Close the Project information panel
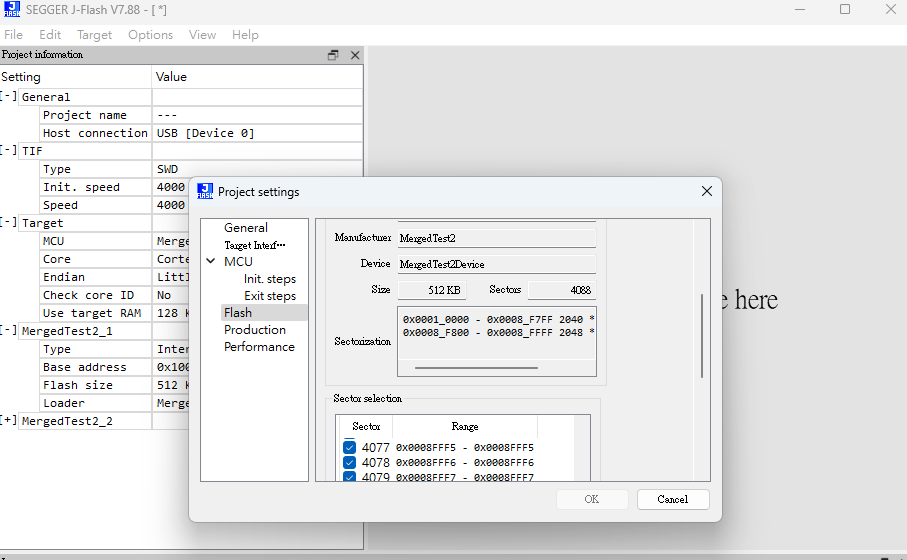 point(355,55)
